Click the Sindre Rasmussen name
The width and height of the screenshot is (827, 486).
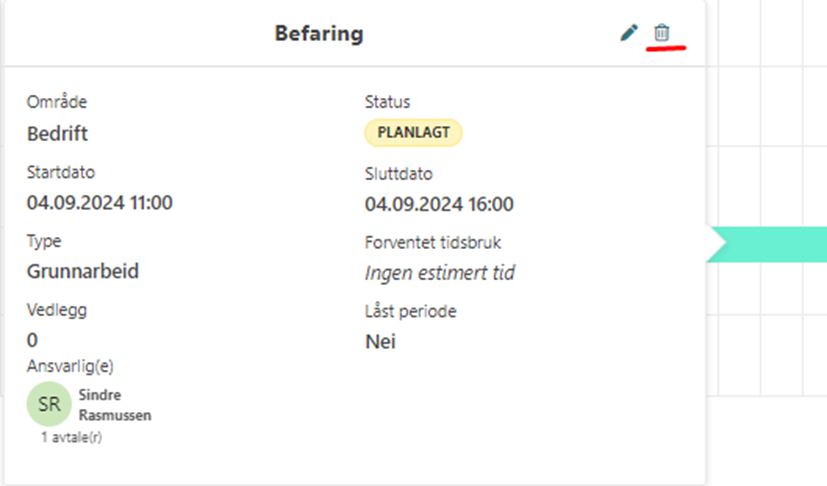click(114, 405)
